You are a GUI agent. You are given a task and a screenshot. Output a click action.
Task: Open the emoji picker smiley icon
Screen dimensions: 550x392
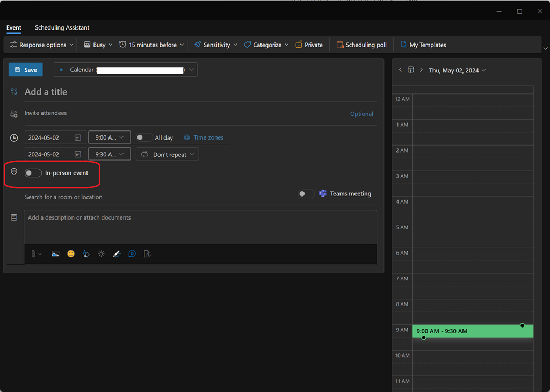(x=71, y=254)
